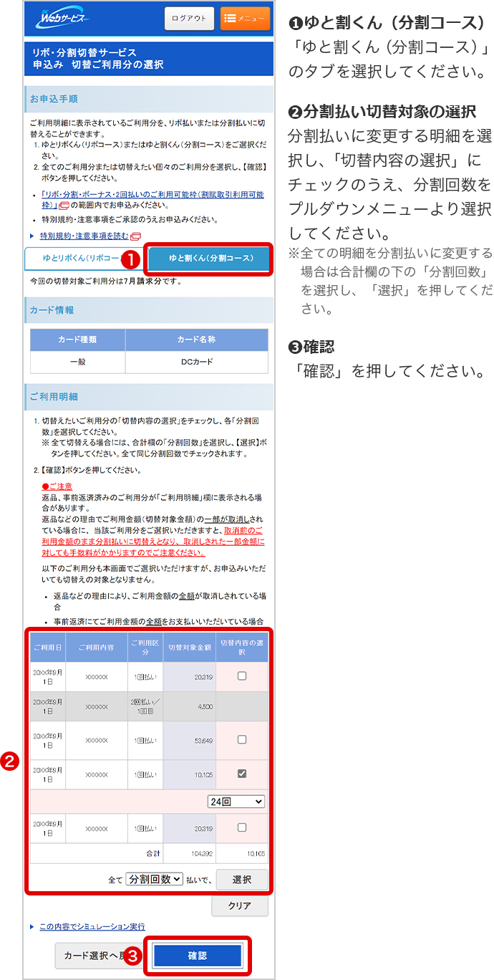Open the 24回 installment dropdown
Viewport: 494px width, 980px height.
coord(236,802)
